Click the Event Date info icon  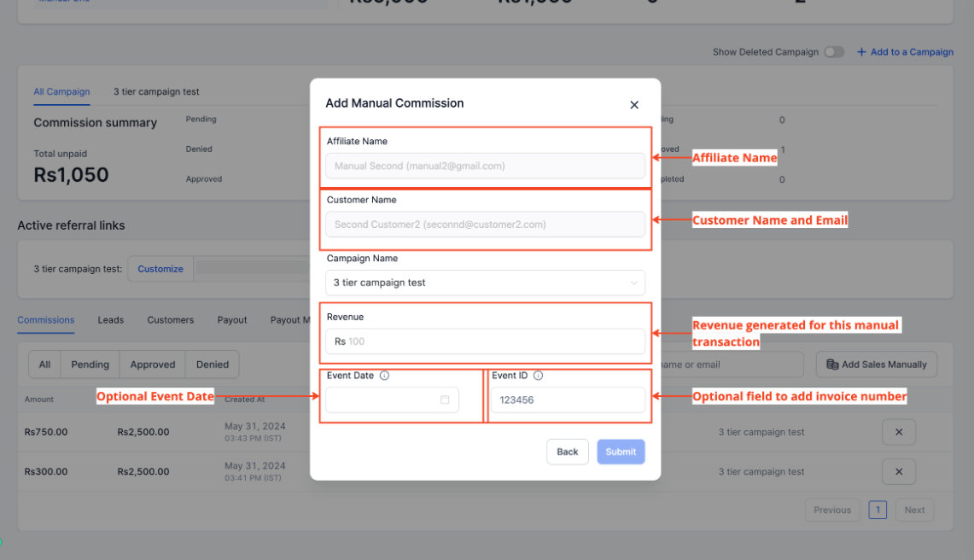click(x=384, y=376)
